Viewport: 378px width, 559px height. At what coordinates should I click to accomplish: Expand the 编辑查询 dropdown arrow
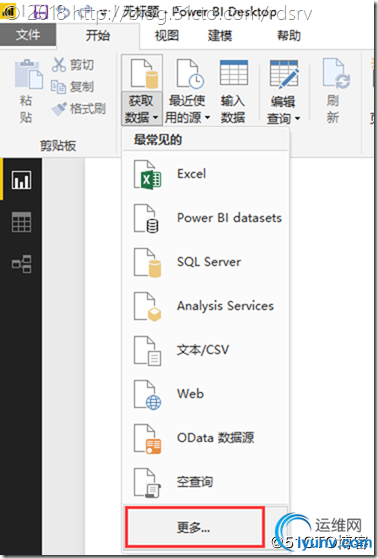pyautogui.click(x=297, y=118)
